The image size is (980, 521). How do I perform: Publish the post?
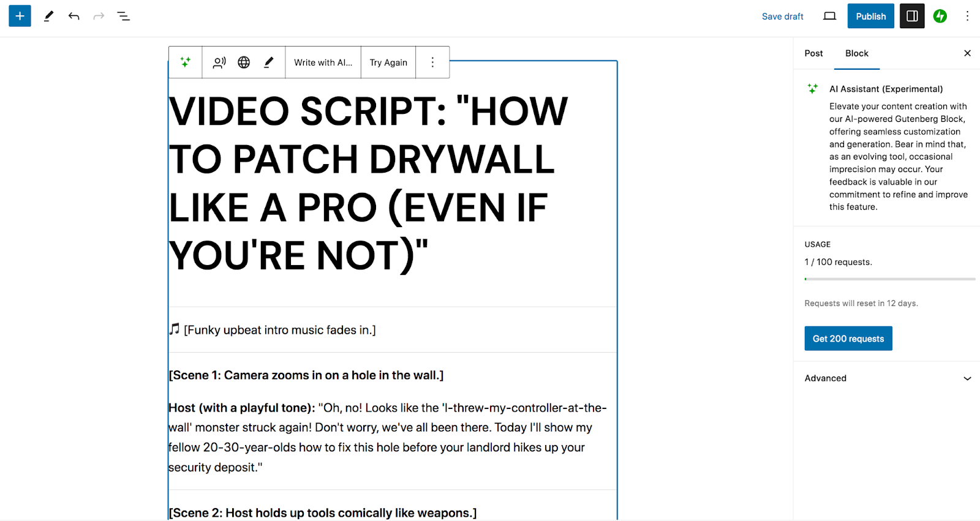tap(870, 16)
